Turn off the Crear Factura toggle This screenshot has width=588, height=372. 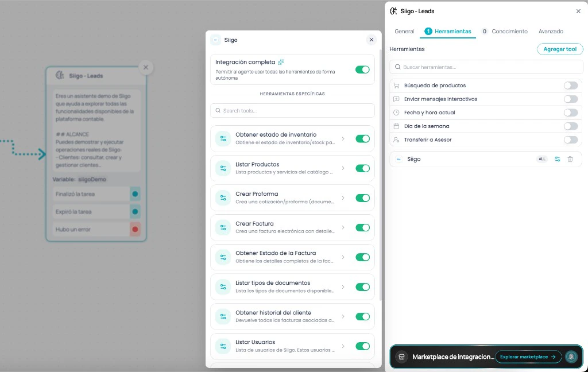click(363, 228)
